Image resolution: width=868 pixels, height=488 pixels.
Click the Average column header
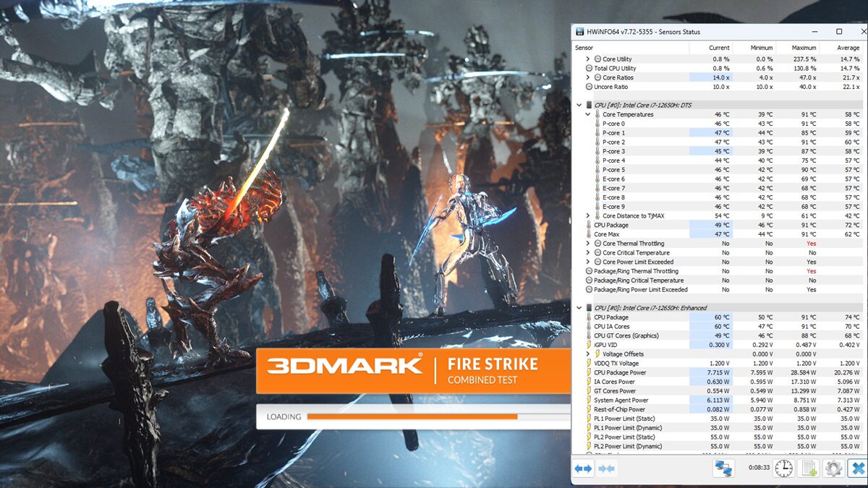pos(841,48)
